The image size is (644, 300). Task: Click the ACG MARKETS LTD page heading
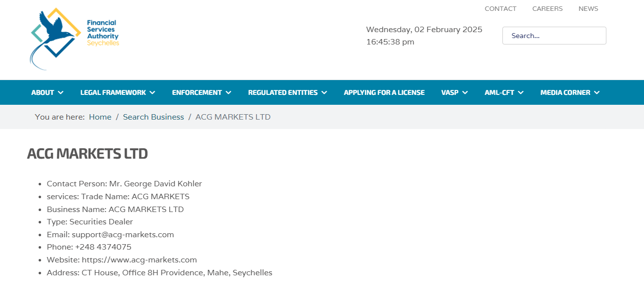coord(88,154)
